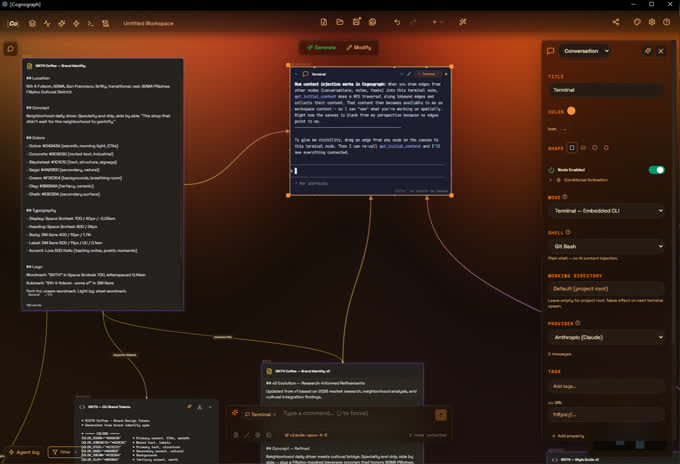Click the scroll/script icon in toolbar

pyautogui.click(x=105, y=23)
